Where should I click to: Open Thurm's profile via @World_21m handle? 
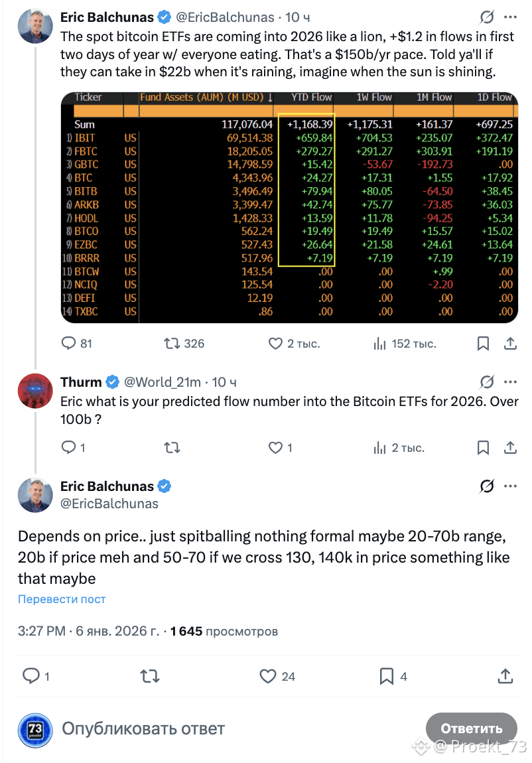163,382
